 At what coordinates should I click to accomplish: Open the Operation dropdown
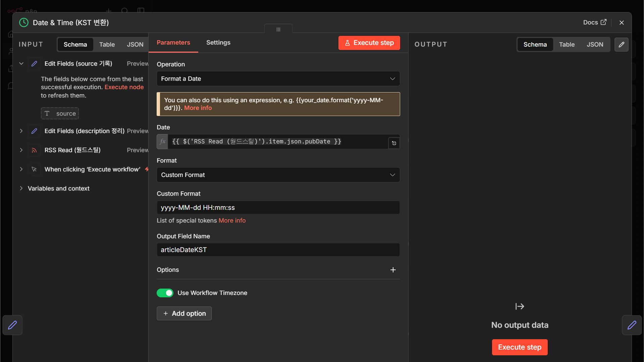click(278, 79)
